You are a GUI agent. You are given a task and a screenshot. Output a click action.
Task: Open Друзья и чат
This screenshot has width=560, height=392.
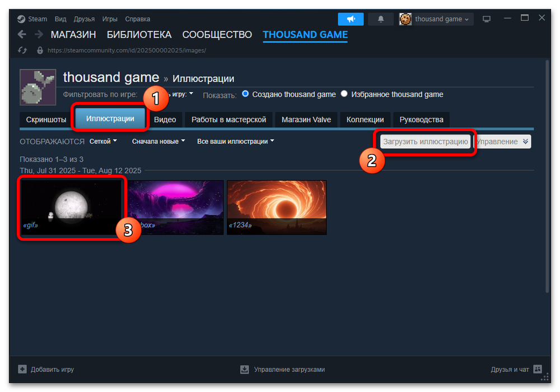pyautogui.click(x=510, y=369)
